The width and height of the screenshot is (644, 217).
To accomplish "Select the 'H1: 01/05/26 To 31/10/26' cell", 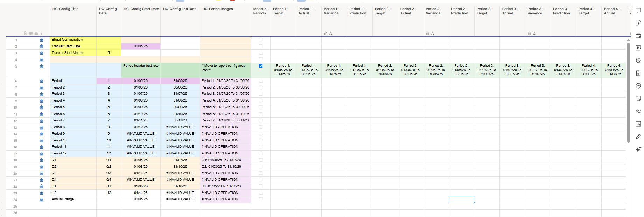I will point(225,186).
